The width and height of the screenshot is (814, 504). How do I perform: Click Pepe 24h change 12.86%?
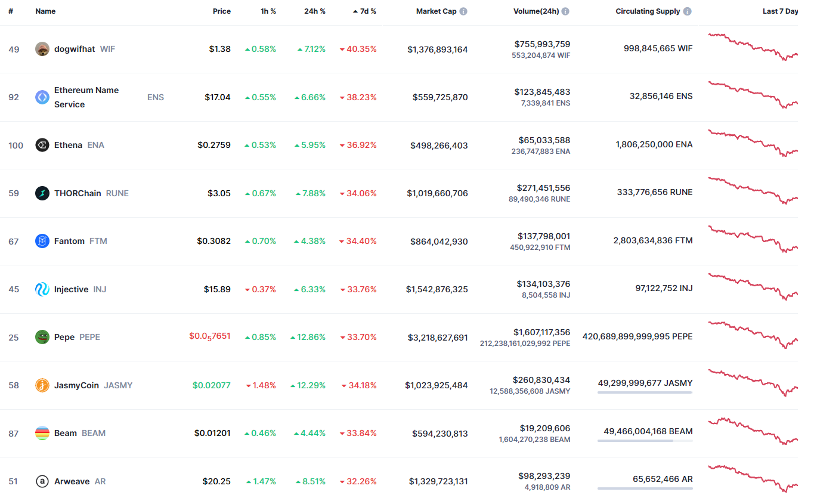click(308, 337)
